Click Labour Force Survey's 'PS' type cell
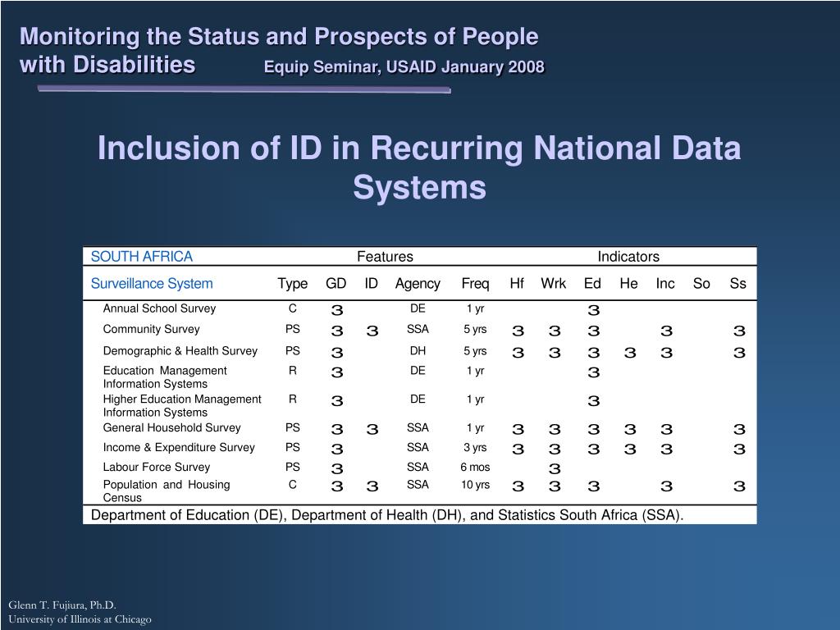 (x=293, y=467)
